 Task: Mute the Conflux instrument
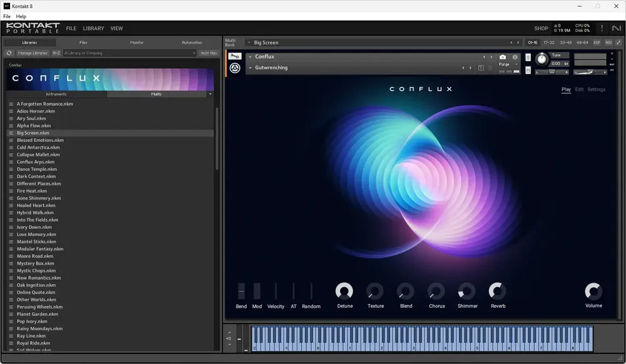tap(528, 71)
